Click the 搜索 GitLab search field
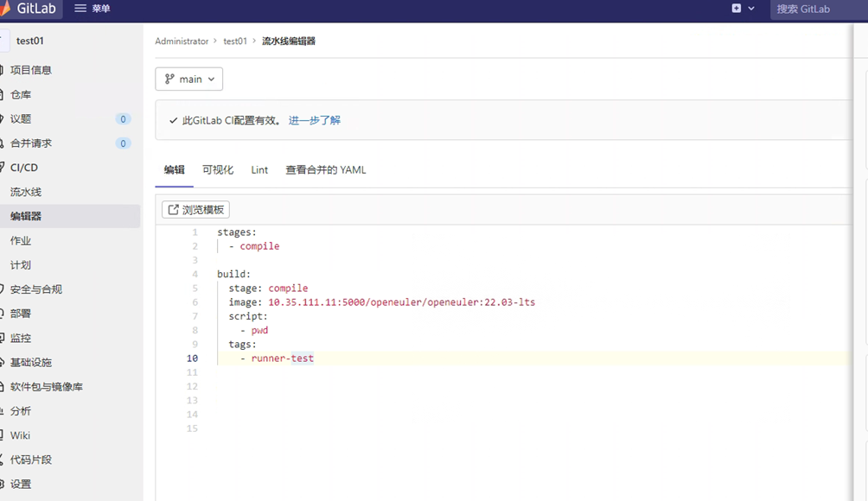The image size is (868, 501). [x=817, y=10]
